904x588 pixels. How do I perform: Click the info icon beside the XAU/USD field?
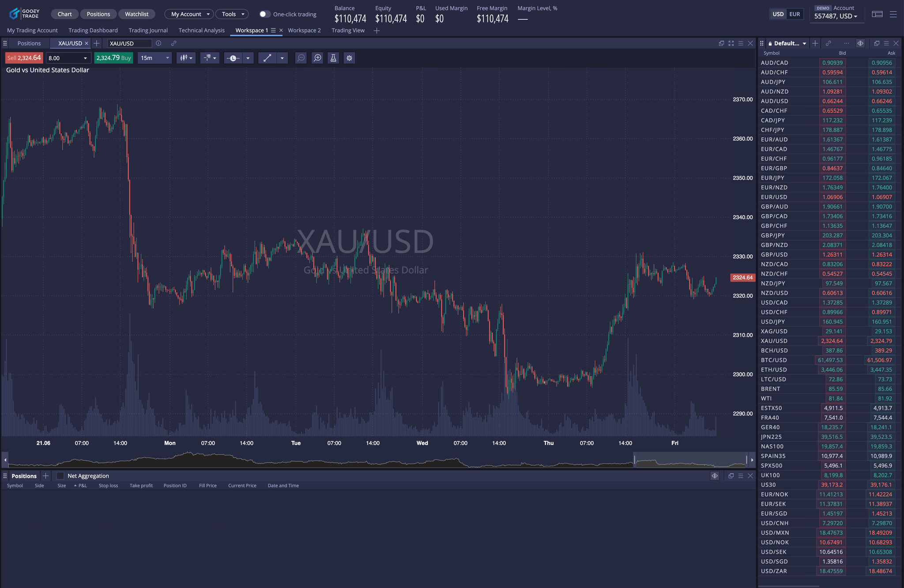point(158,43)
